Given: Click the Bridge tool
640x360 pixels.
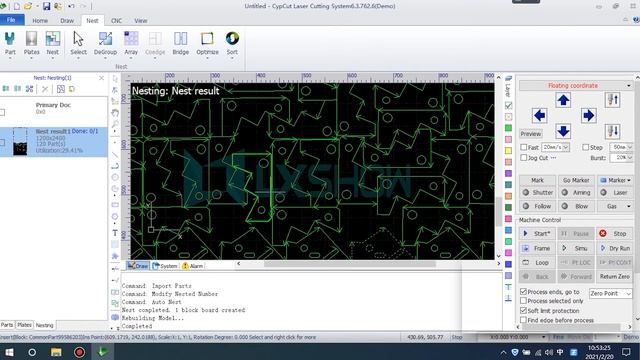Looking at the screenshot, I should pyautogui.click(x=180, y=44).
